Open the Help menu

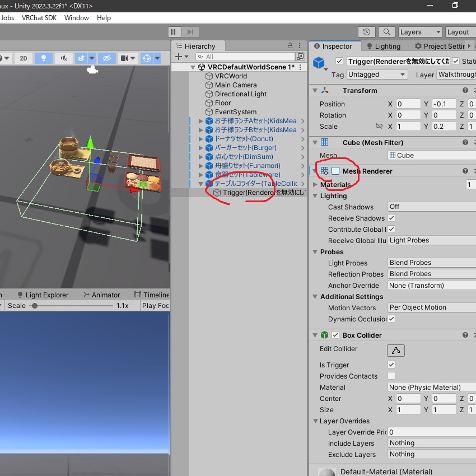click(104, 18)
